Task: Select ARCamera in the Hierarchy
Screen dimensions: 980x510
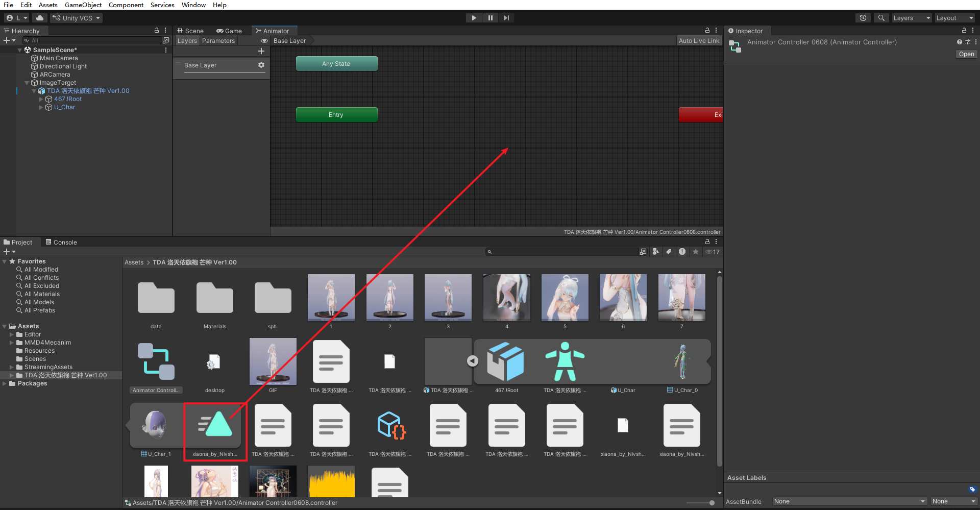Action: [x=55, y=75]
